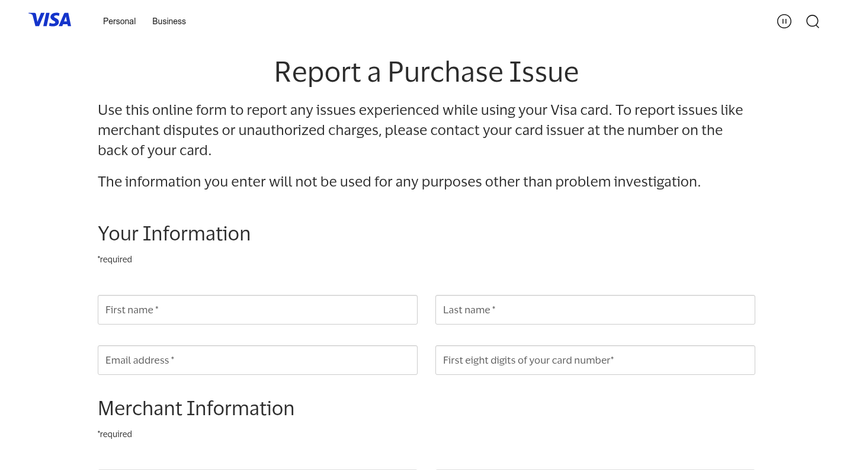Click the 'Merchant Information' heading
This screenshot has height=470, width=853.
coord(196,408)
